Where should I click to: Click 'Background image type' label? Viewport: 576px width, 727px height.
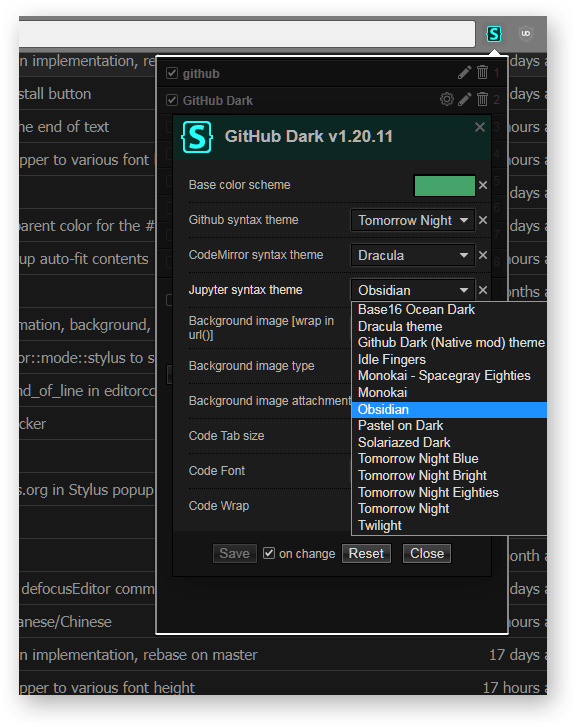[251, 366]
